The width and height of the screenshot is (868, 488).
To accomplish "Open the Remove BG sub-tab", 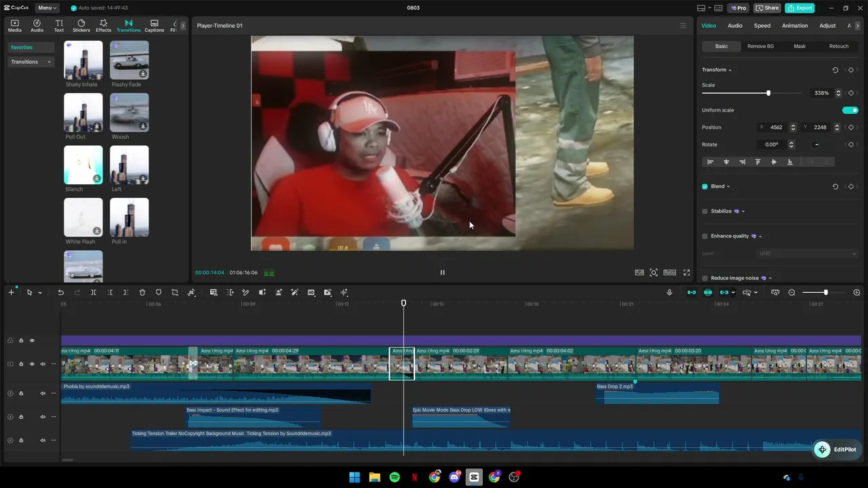I will point(760,46).
